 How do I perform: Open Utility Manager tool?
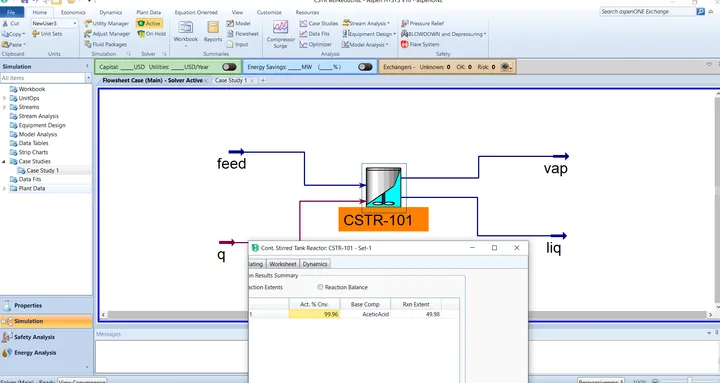[107, 23]
